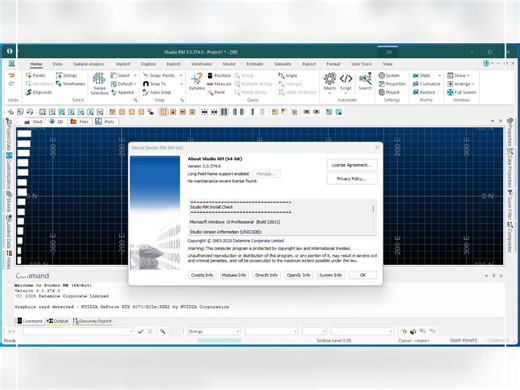
Task: Click Credits Info button
Action: 202,275
